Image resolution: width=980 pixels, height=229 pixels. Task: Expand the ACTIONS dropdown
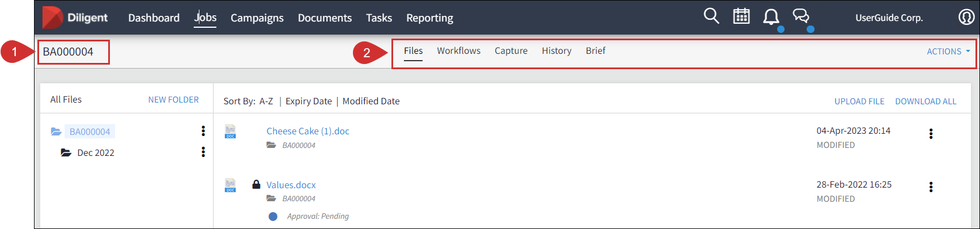pyautogui.click(x=948, y=52)
